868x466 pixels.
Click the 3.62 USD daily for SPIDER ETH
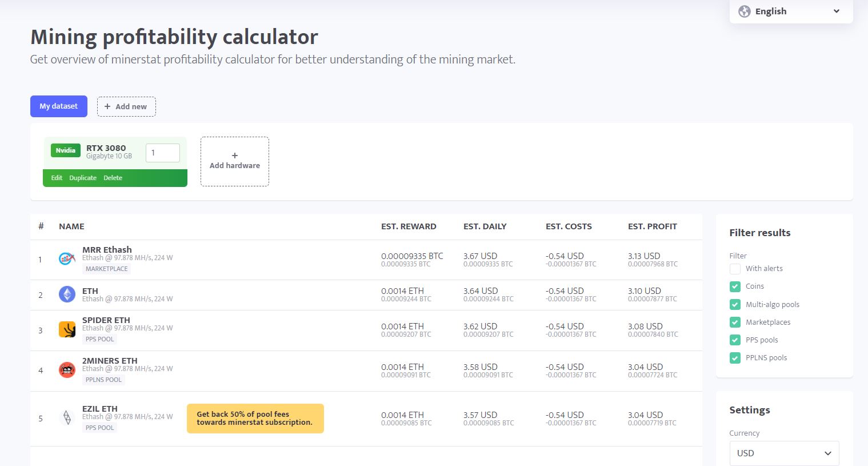tap(481, 326)
